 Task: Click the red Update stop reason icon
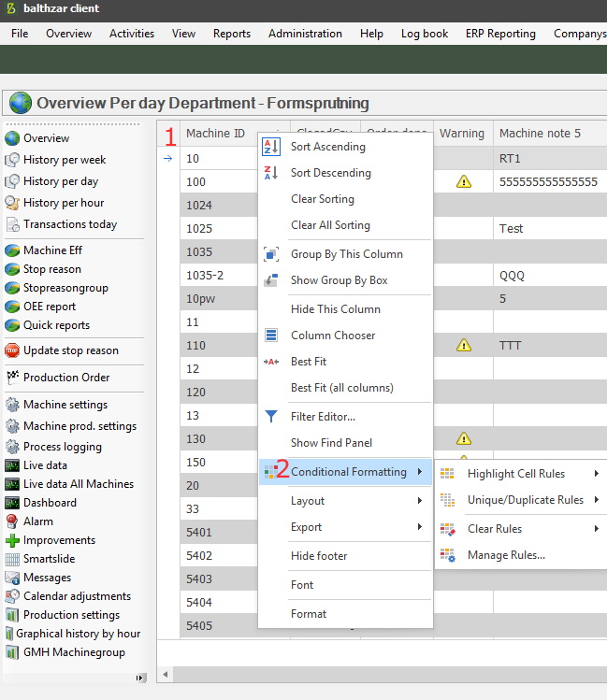(x=12, y=350)
